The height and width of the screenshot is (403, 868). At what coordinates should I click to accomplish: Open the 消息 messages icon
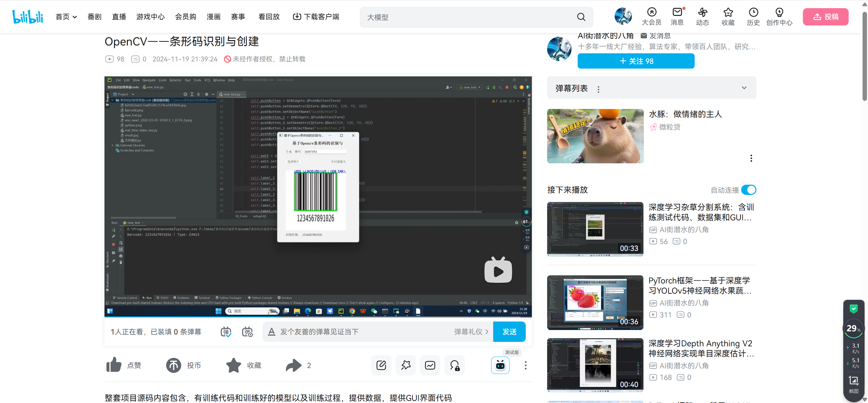pyautogui.click(x=677, y=13)
